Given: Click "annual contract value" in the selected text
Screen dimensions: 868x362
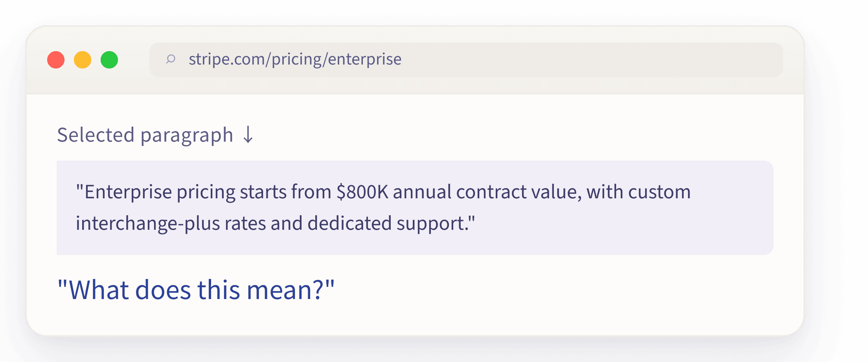Looking at the screenshot, I should (x=485, y=192).
